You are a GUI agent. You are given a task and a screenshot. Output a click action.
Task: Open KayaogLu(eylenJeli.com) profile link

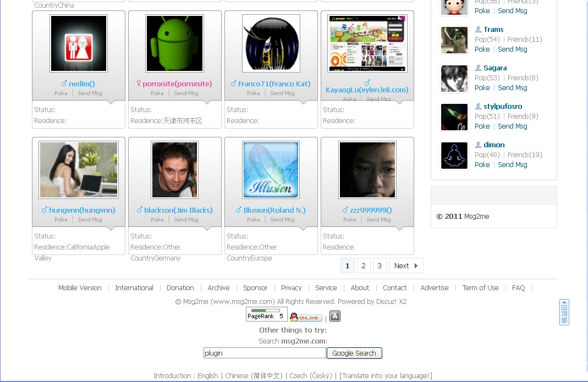[x=367, y=90]
